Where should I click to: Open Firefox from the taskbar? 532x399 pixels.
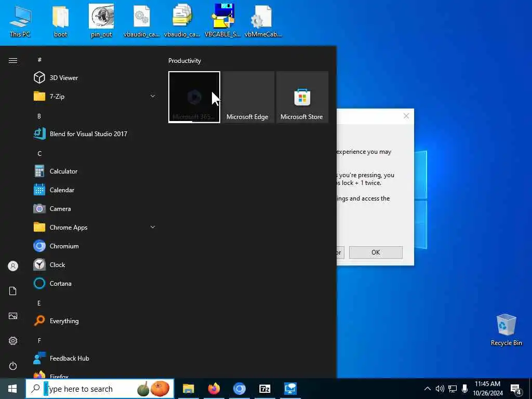click(214, 389)
